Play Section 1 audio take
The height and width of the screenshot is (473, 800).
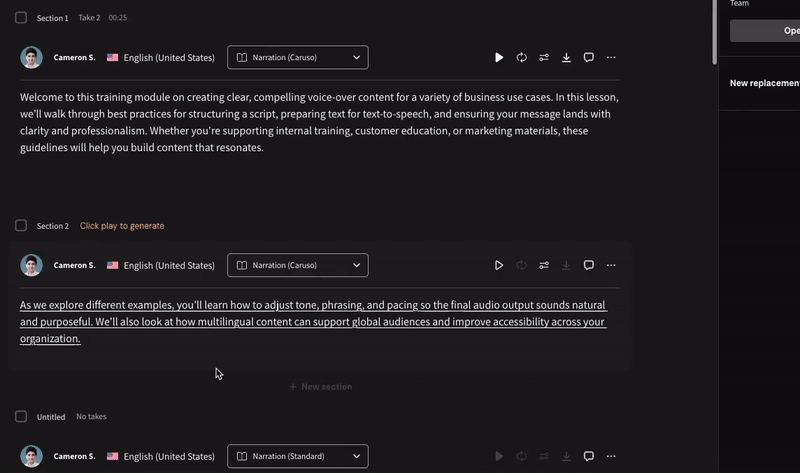coord(499,58)
